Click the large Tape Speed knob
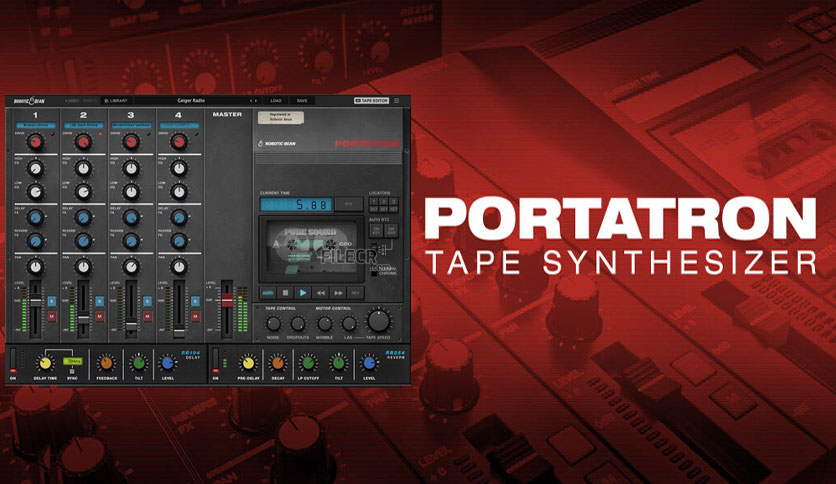Screen dimensions: 836x484 pos(378,321)
